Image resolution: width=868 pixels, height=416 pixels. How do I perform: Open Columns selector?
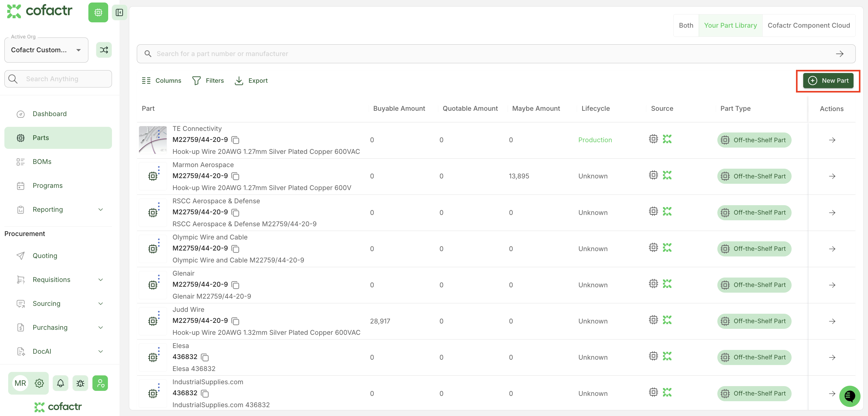coord(161,81)
